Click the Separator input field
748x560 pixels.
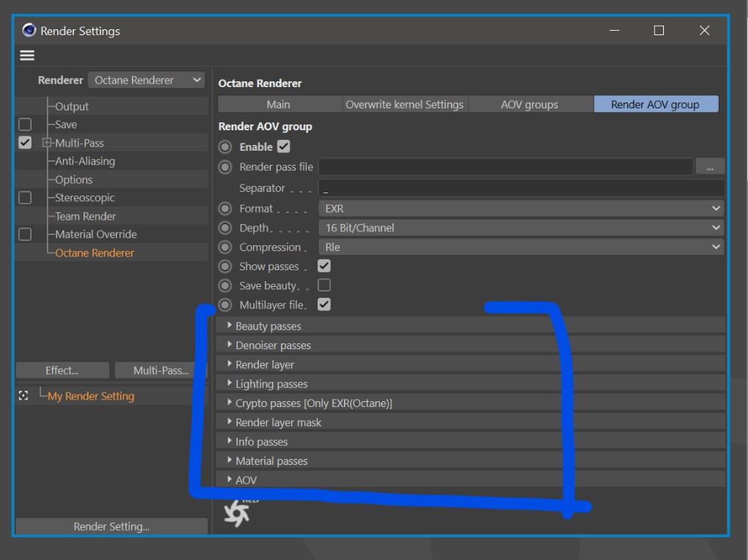[x=521, y=188]
